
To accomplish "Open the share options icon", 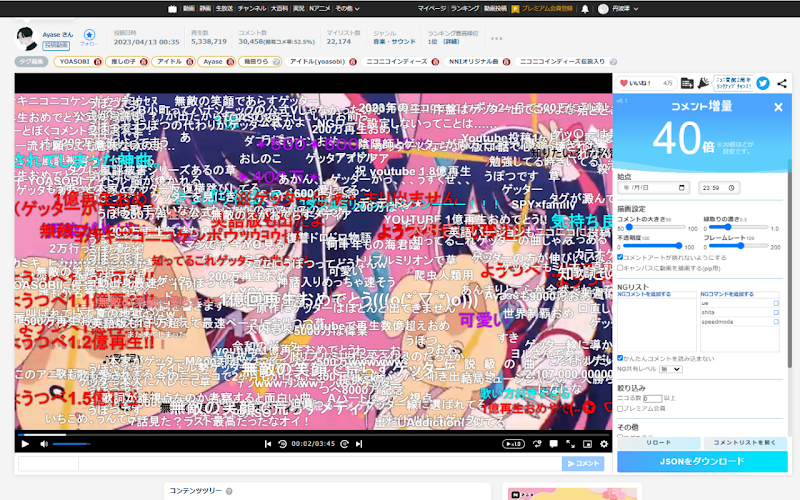I will click(782, 83).
